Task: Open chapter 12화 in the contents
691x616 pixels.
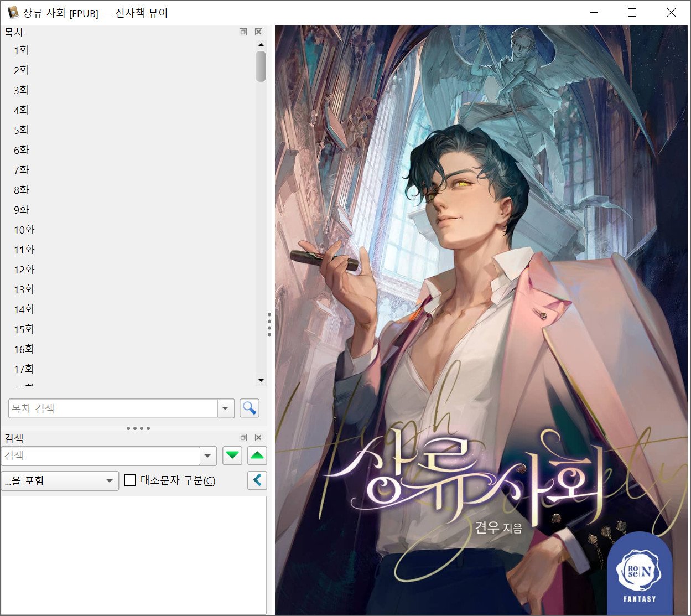Action: (x=24, y=270)
